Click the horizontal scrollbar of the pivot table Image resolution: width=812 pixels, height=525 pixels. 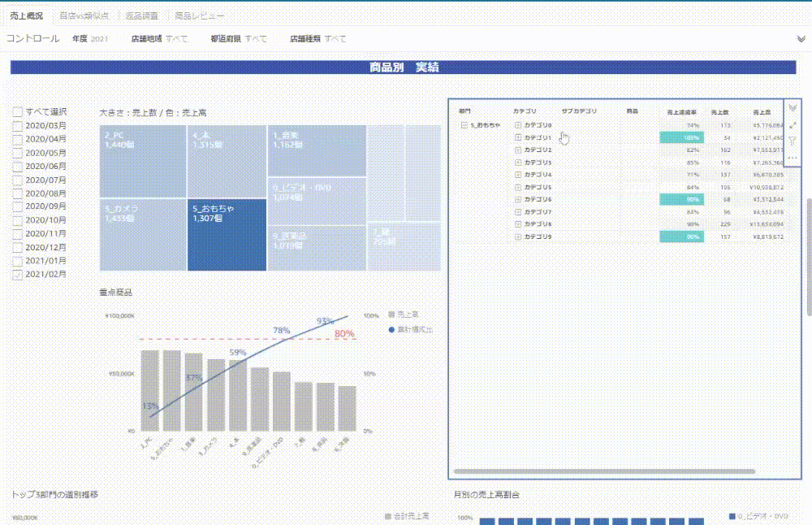(604, 471)
